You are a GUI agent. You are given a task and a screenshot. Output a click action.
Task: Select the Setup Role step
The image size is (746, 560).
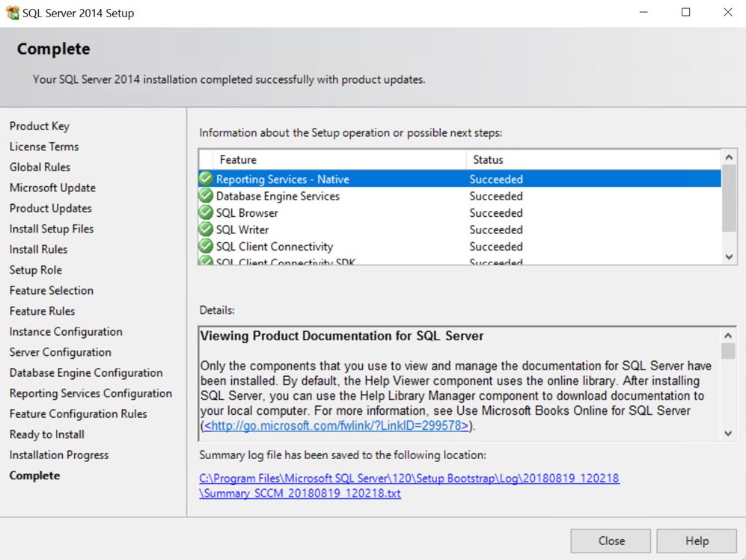click(36, 270)
